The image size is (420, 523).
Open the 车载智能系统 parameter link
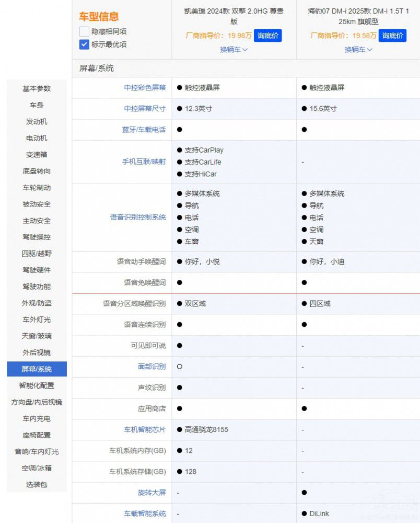145,514
